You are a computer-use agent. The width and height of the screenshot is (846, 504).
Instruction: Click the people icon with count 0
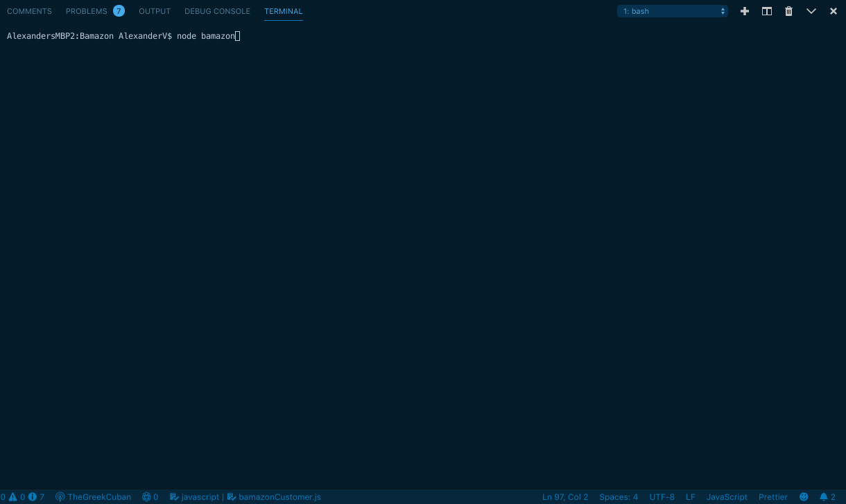150,497
